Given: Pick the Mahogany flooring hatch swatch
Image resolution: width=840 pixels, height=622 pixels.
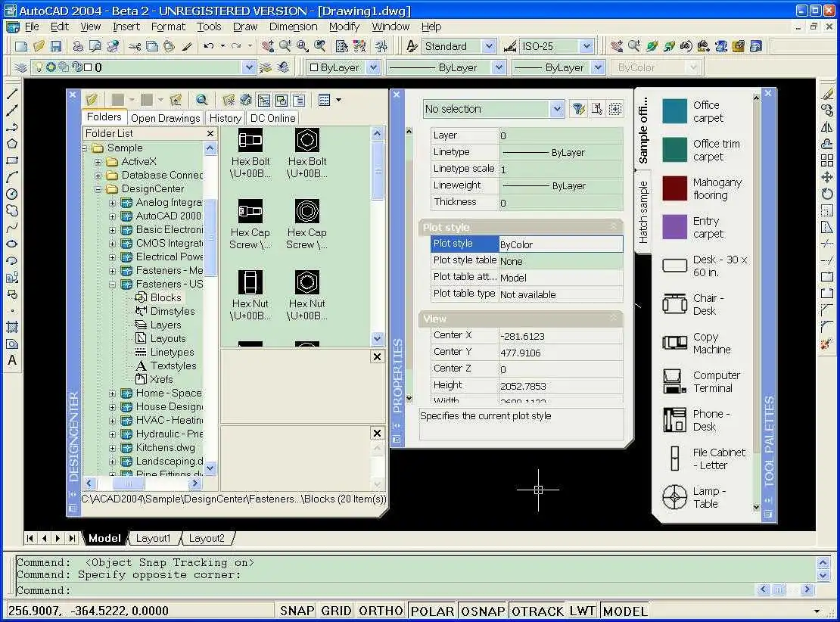Looking at the screenshot, I should coord(674,188).
